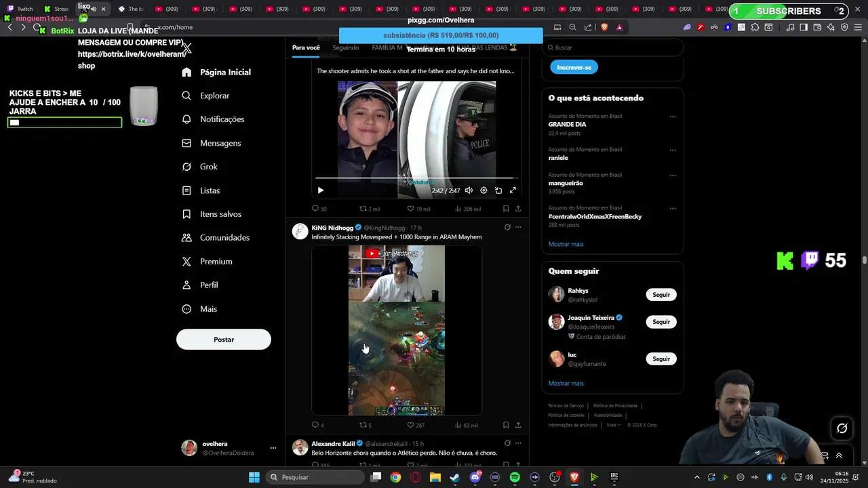Reply to the KING Nidhogg post
The width and height of the screenshot is (868, 488).
pos(317,425)
